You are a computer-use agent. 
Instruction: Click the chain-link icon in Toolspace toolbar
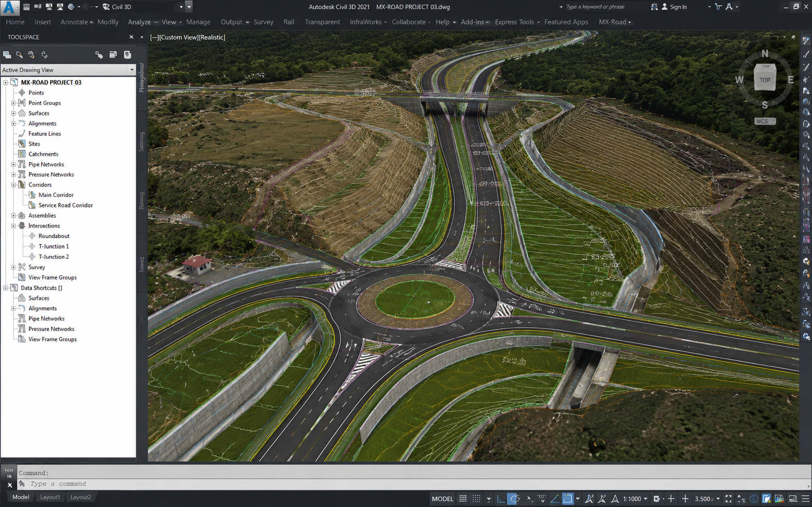tap(99, 55)
